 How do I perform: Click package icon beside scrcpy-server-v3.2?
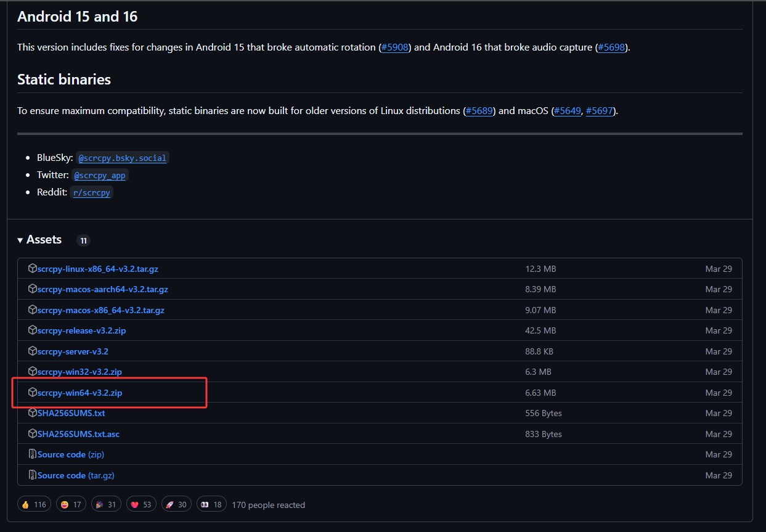coord(33,351)
